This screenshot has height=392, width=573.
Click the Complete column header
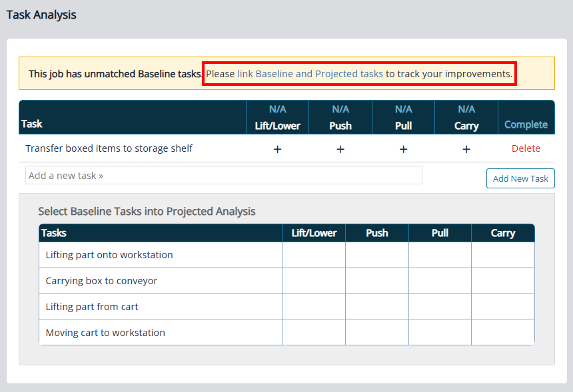[526, 124]
